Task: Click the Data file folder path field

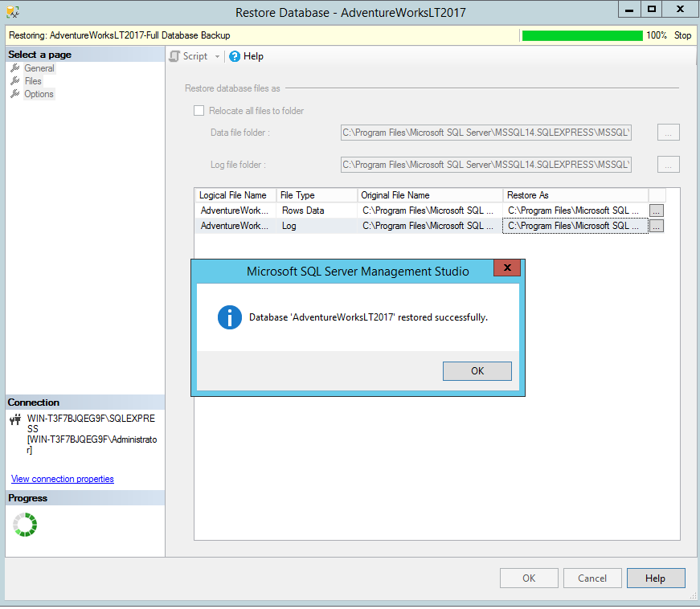Action: pyautogui.click(x=485, y=133)
